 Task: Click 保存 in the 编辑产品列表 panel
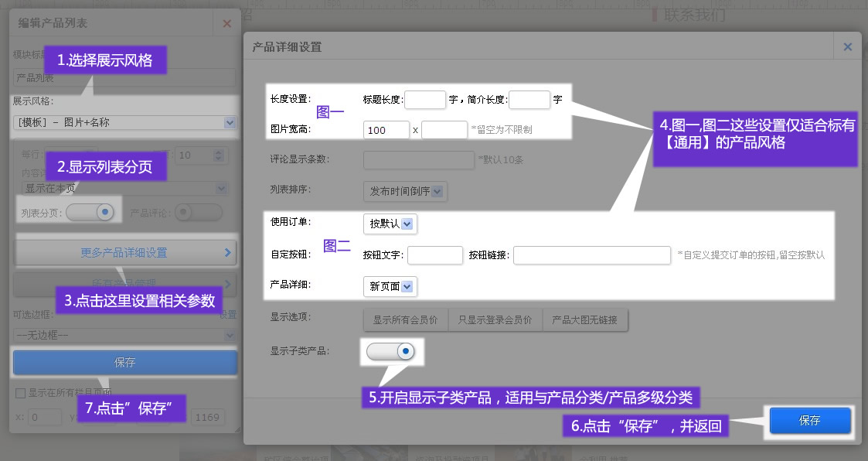[125, 362]
